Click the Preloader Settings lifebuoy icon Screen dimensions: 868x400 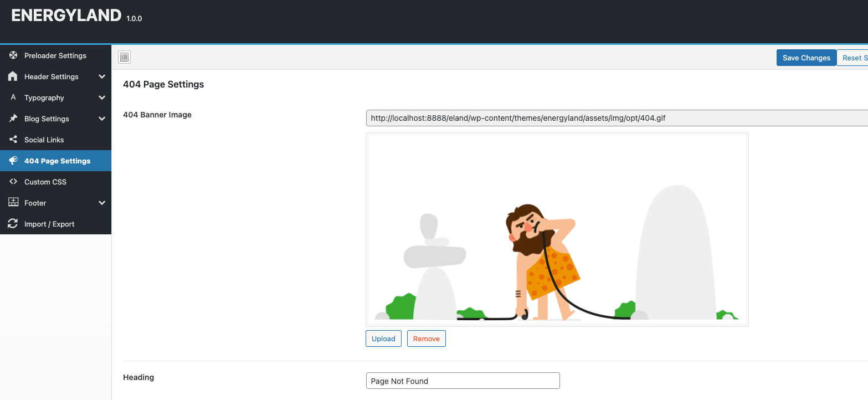point(13,55)
